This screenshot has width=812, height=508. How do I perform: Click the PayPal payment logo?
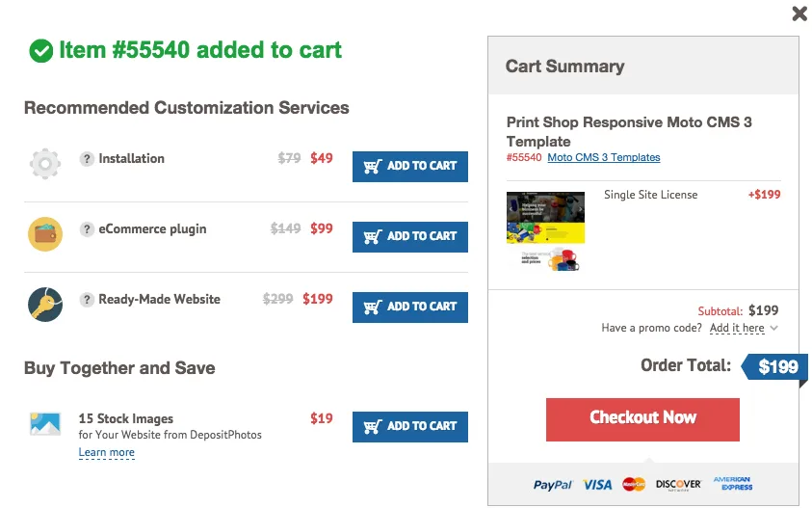[553, 484]
